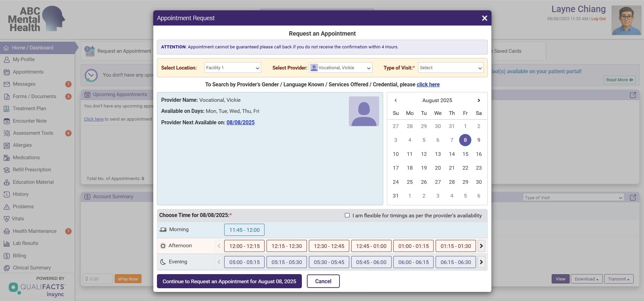
Task: Open Type of Visit dropdown in dialog
Action: [x=451, y=68]
